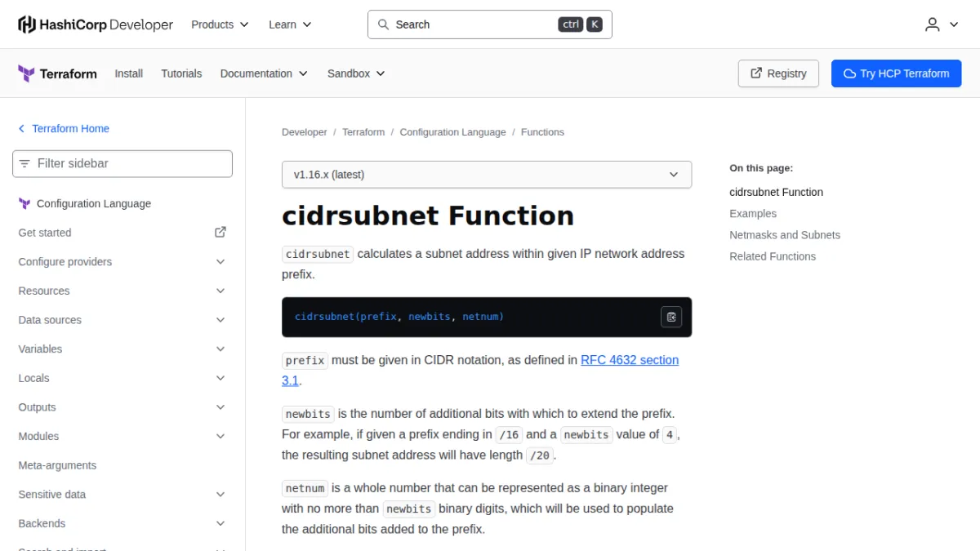This screenshot has width=980, height=551.
Task: Open the Documentation dropdown
Action: pyautogui.click(x=264, y=73)
